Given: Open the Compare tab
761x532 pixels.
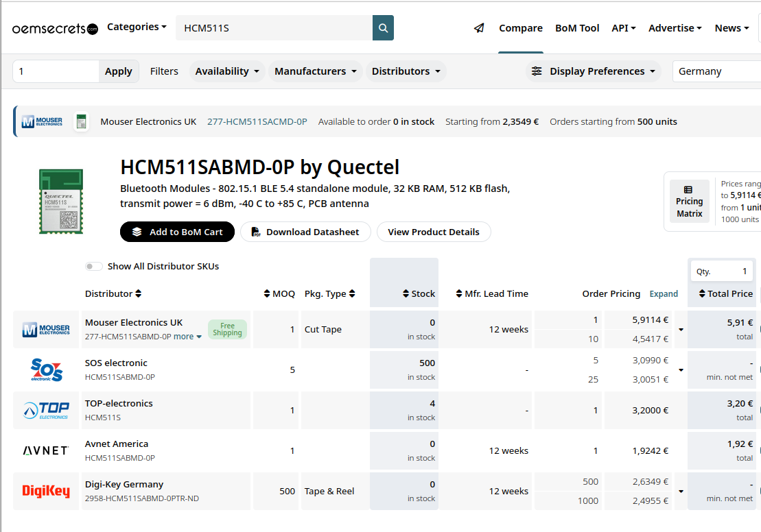Looking at the screenshot, I should pyautogui.click(x=521, y=28).
